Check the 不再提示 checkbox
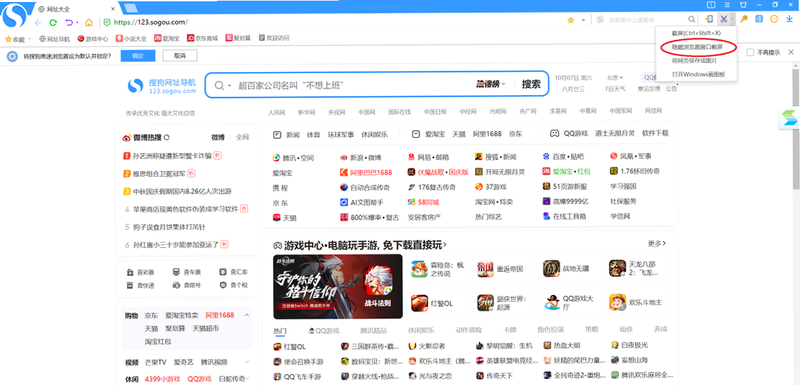This screenshot has width=800, height=387. (750, 52)
